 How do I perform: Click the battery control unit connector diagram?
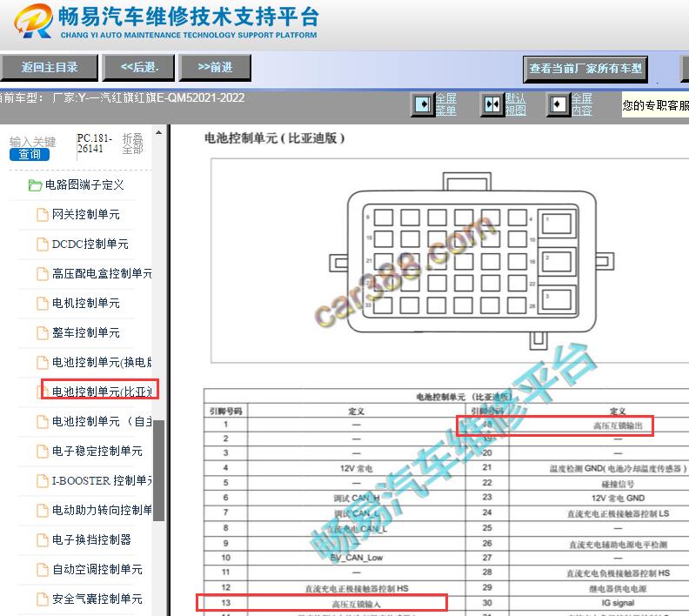[472, 261]
